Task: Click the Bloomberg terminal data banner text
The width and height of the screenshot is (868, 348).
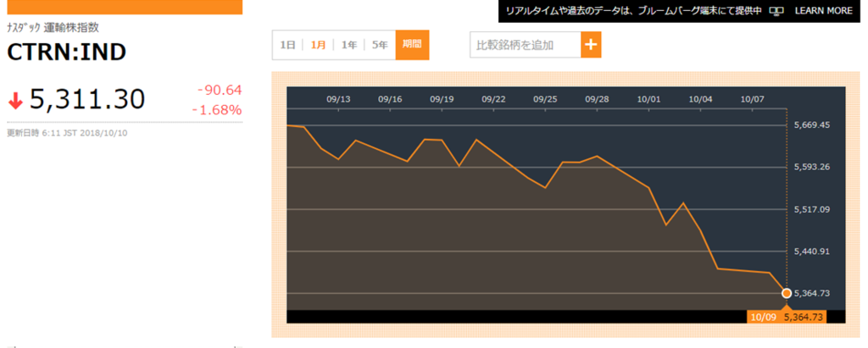Action: pyautogui.click(x=634, y=10)
